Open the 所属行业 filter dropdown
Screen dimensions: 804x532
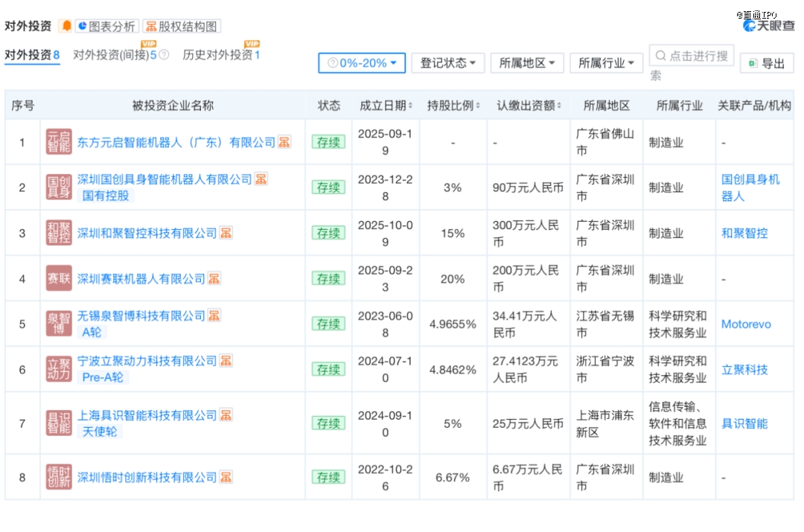coord(607,63)
